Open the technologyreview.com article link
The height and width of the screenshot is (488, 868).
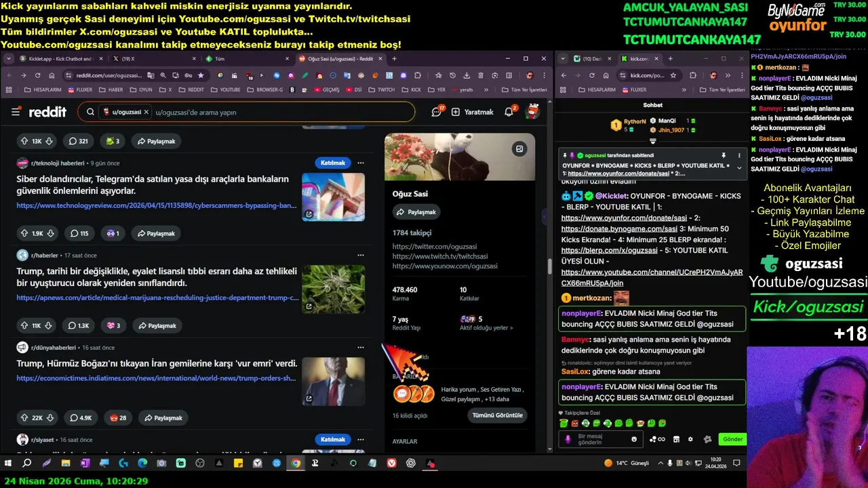pos(157,205)
